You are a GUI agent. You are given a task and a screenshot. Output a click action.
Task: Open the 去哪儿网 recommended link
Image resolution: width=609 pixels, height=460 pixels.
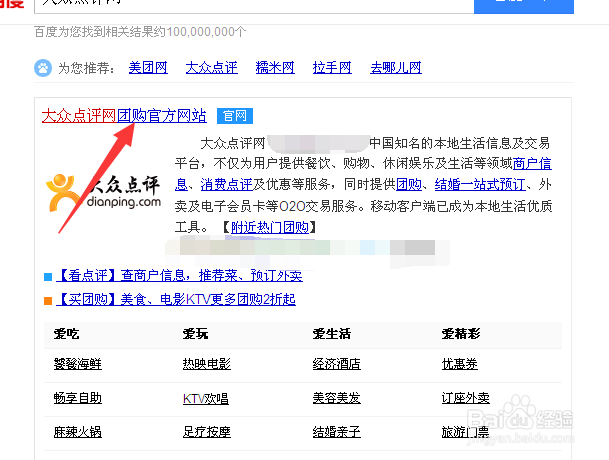(x=396, y=68)
